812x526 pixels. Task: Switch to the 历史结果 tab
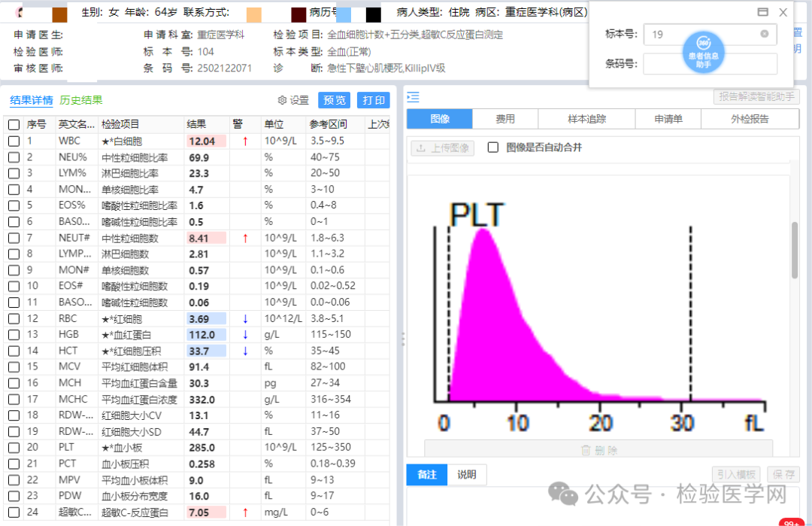[x=81, y=100]
